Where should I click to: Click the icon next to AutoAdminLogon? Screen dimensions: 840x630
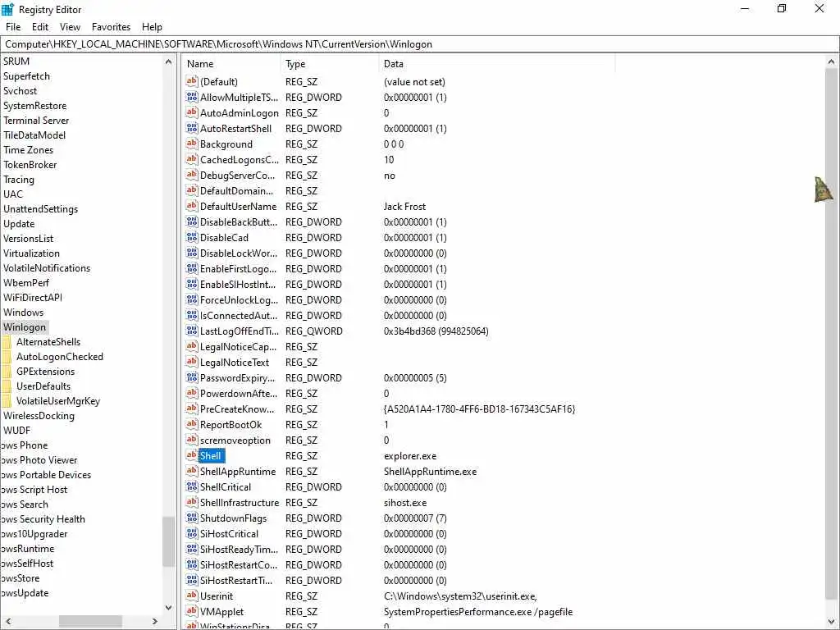(191, 112)
